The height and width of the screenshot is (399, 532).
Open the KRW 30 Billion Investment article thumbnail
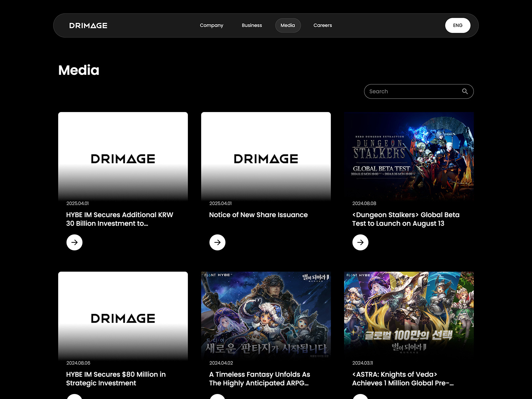point(123,156)
